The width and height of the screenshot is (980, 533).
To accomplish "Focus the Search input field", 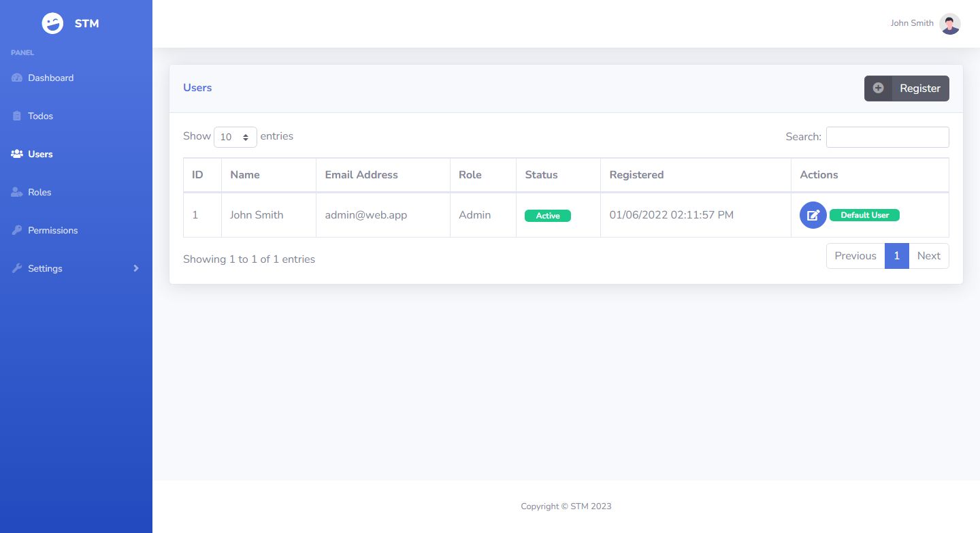I will tap(887, 137).
